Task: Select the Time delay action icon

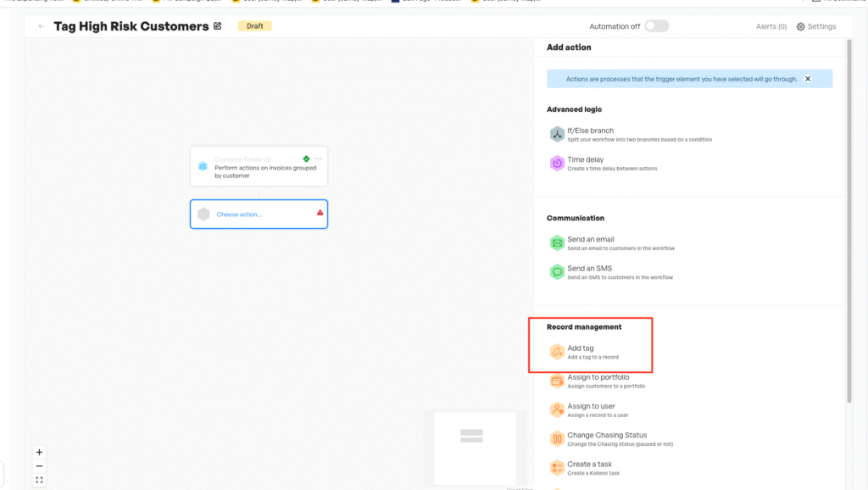Action: (x=557, y=163)
